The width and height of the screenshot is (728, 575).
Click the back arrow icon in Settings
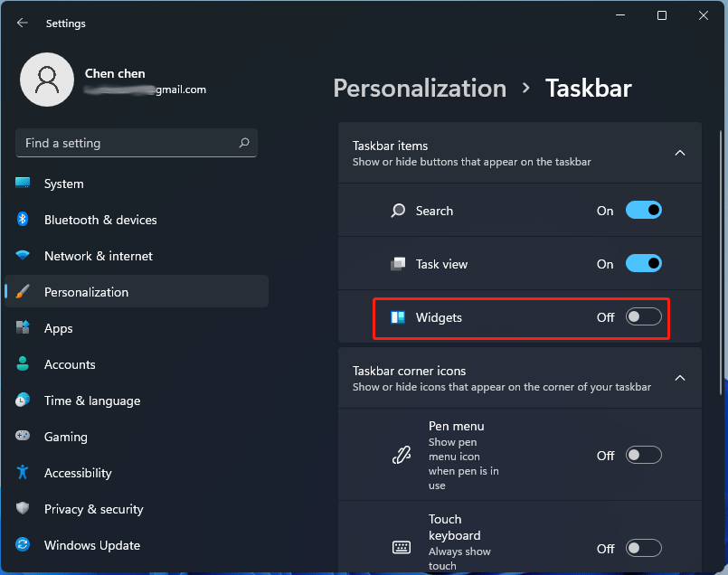[x=22, y=23]
